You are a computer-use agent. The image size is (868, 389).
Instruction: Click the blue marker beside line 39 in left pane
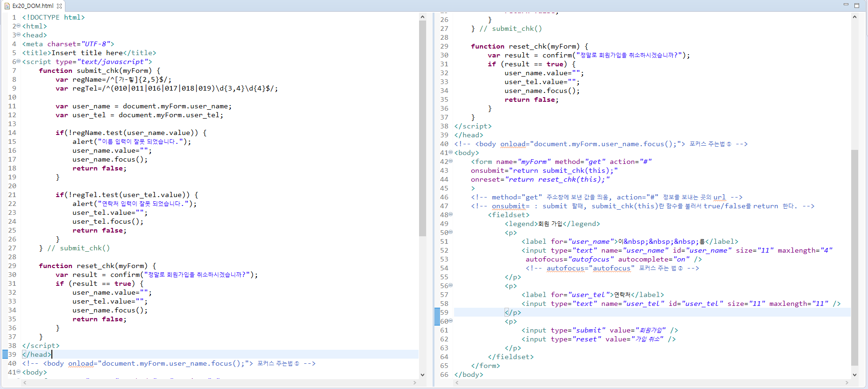5,354
